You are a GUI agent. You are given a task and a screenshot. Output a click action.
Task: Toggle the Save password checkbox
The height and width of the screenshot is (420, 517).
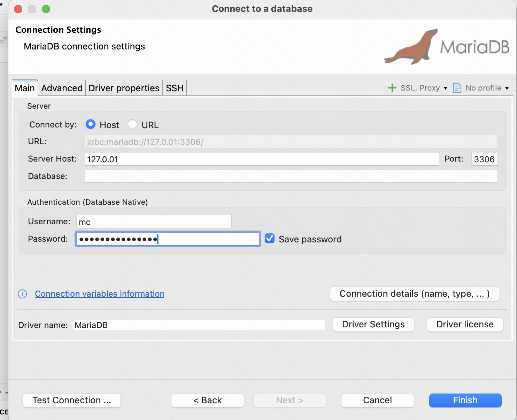click(270, 239)
